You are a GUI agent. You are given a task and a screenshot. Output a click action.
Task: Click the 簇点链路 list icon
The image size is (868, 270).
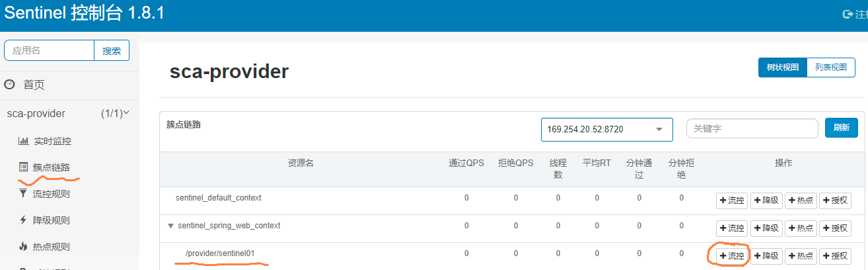click(x=23, y=167)
